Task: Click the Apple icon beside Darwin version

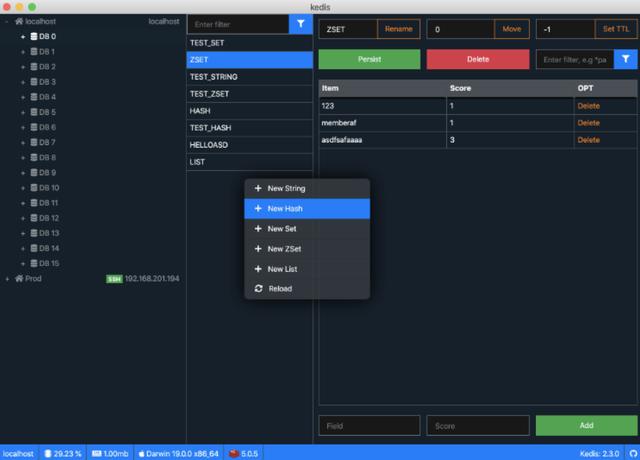Action: coord(141,453)
